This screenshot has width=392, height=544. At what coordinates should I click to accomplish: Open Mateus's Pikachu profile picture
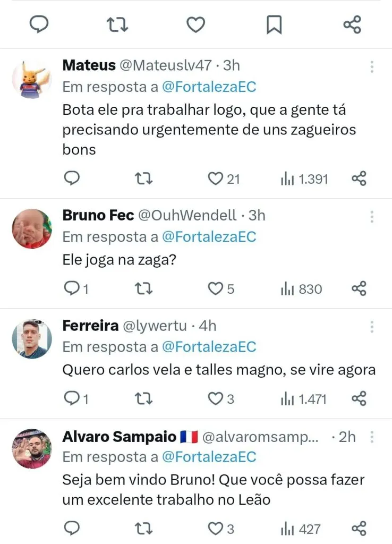pos(32,78)
